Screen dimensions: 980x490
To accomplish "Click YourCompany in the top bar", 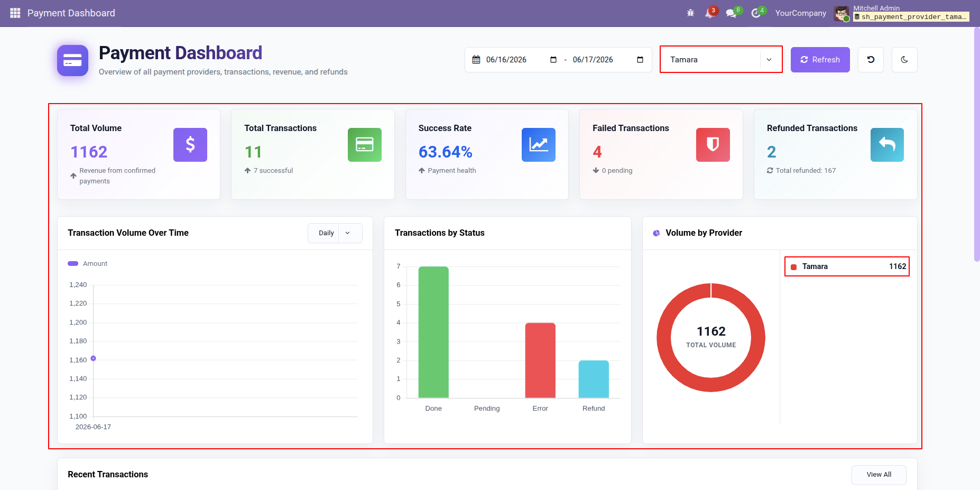I will [x=800, y=13].
